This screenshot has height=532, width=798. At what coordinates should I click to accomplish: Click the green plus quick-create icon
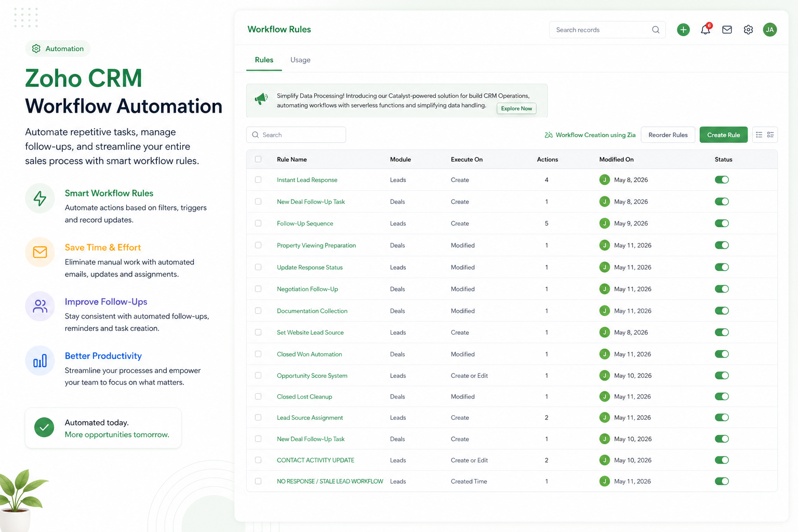683,30
